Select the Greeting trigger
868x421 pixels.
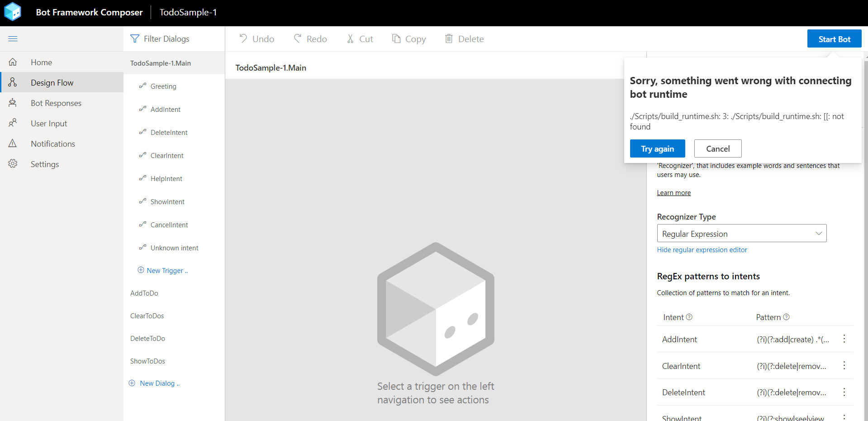coord(163,86)
